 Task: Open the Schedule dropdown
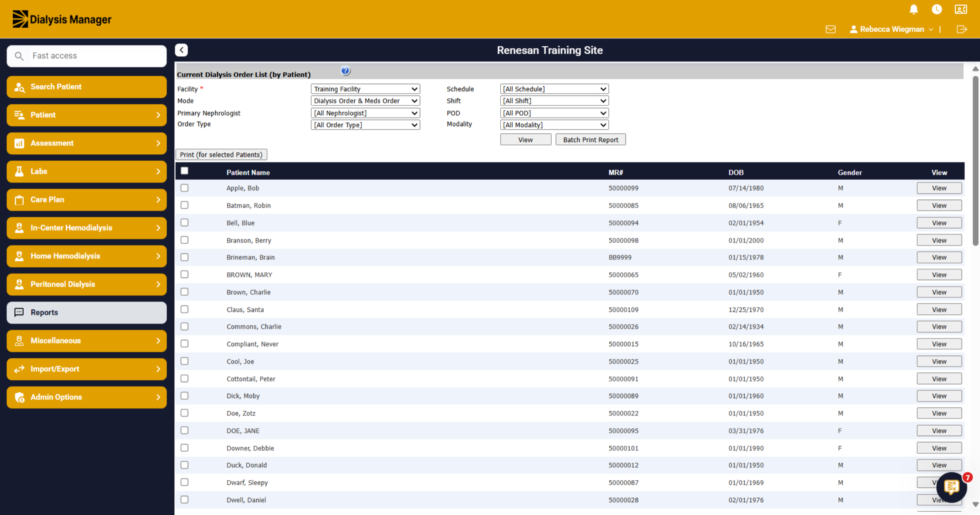(555, 89)
